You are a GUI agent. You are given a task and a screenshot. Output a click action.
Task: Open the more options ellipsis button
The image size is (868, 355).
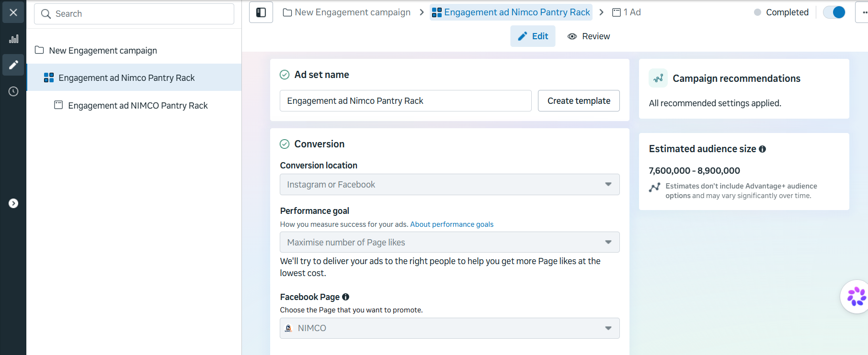tap(862, 12)
